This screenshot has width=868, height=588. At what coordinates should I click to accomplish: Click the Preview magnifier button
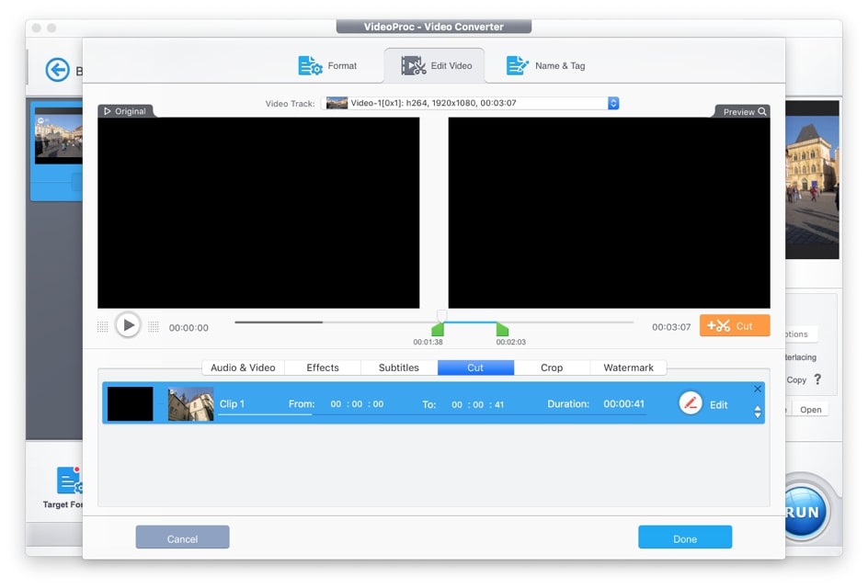tap(744, 112)
